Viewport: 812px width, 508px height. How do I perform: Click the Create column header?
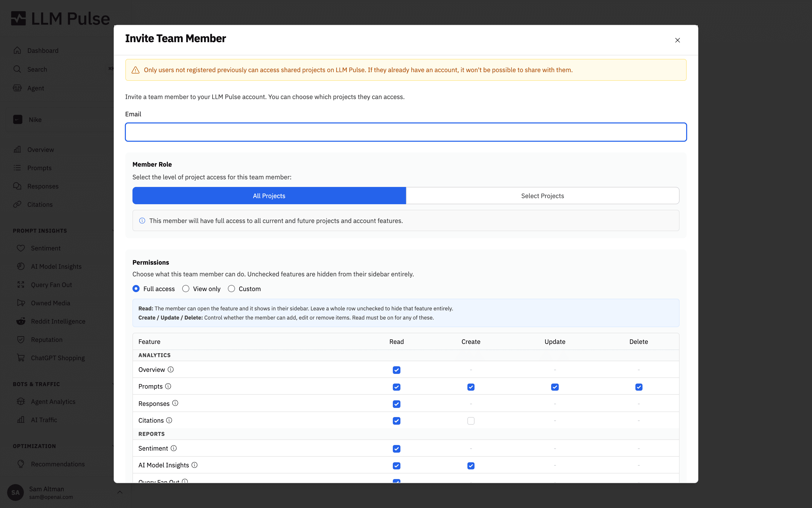click(471, 341)
